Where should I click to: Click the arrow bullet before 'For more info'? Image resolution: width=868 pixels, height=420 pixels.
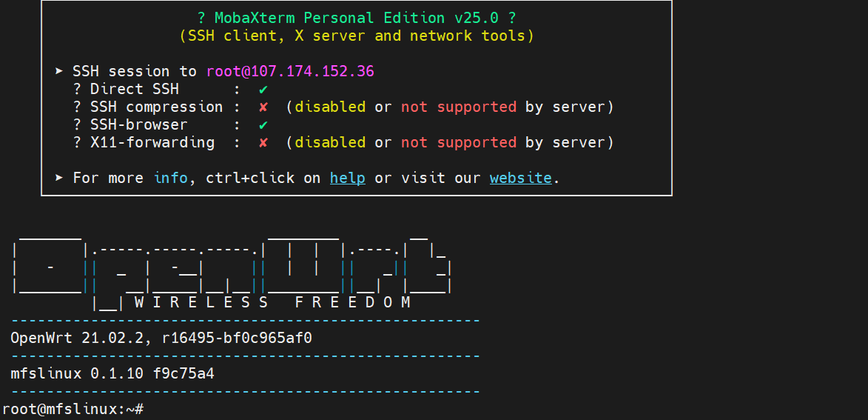(59, 178)
